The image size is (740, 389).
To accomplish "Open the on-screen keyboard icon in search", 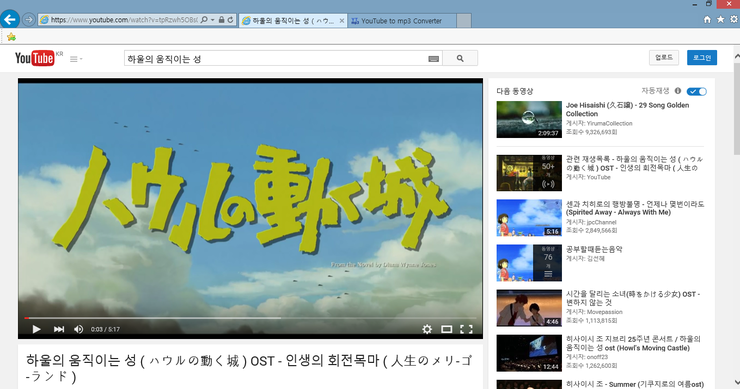I will click(434, 59).
